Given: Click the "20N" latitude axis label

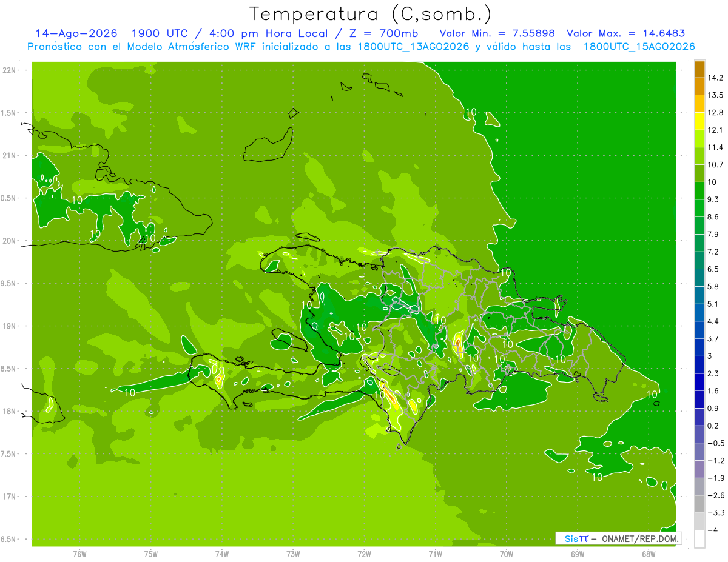Looking at the screenshot, I should tap(9, 241).
